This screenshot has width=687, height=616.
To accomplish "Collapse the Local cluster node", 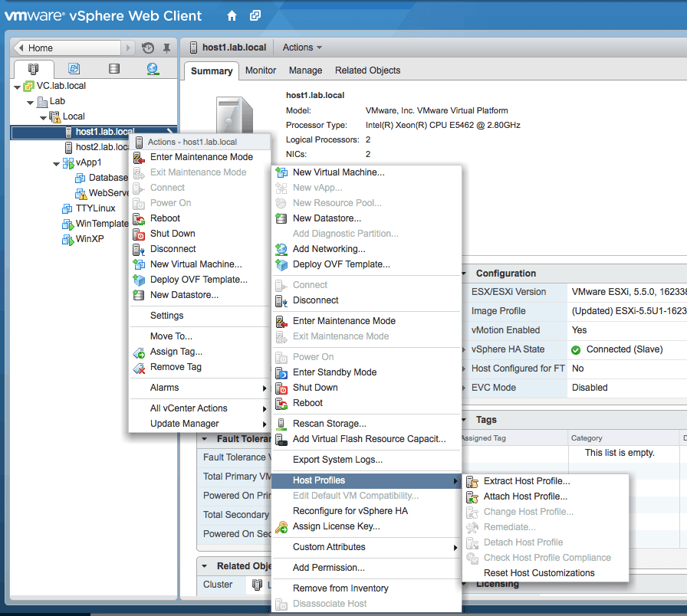I will tap(44, 117).
